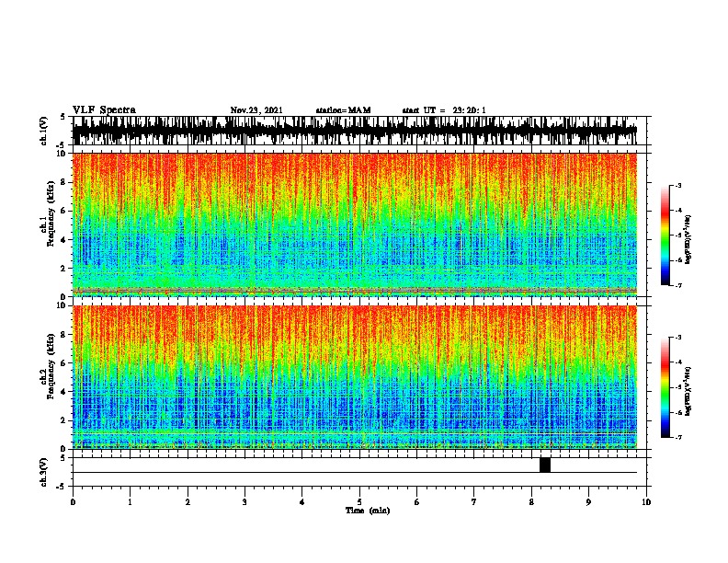Select the "Time (min)" axis label
This screenshot has height=563, width=728.
(x=368, y=511)
